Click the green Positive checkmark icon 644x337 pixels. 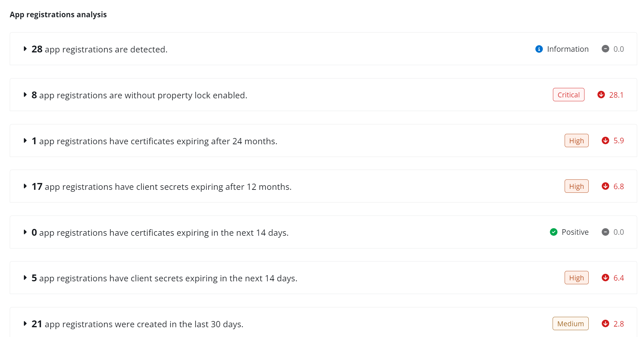pyautogui.click(x=553, y=232)
